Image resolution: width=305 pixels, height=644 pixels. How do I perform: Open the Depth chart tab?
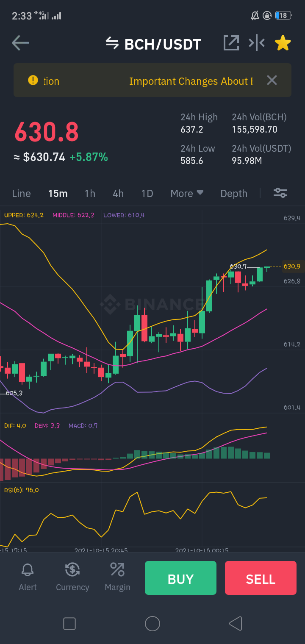click(x=234, y=193)
